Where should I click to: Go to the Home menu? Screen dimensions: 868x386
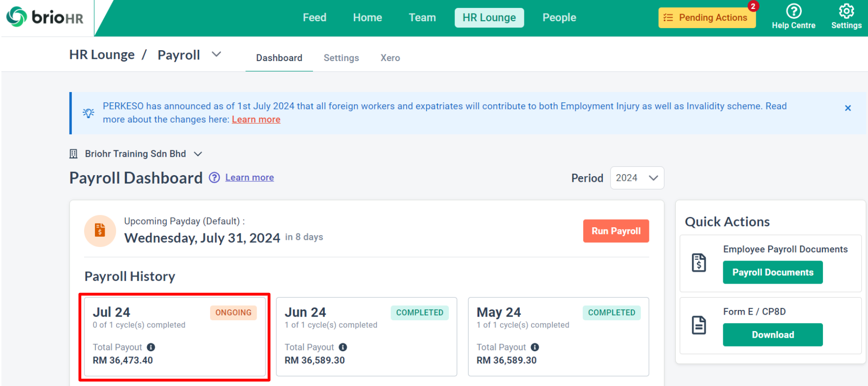coord(368,18)
